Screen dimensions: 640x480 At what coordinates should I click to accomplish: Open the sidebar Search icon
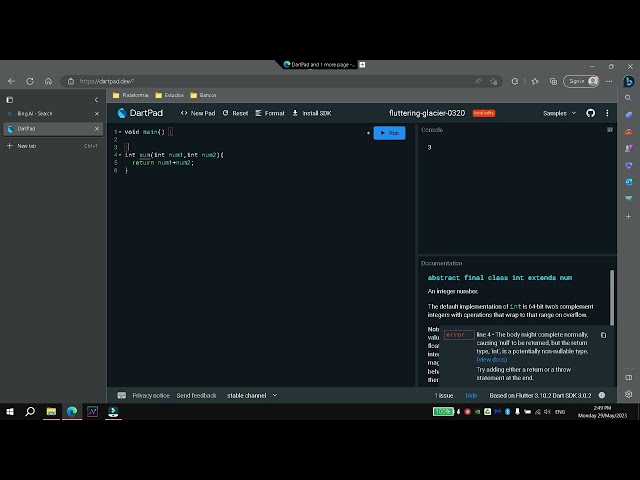coord(629,98)
